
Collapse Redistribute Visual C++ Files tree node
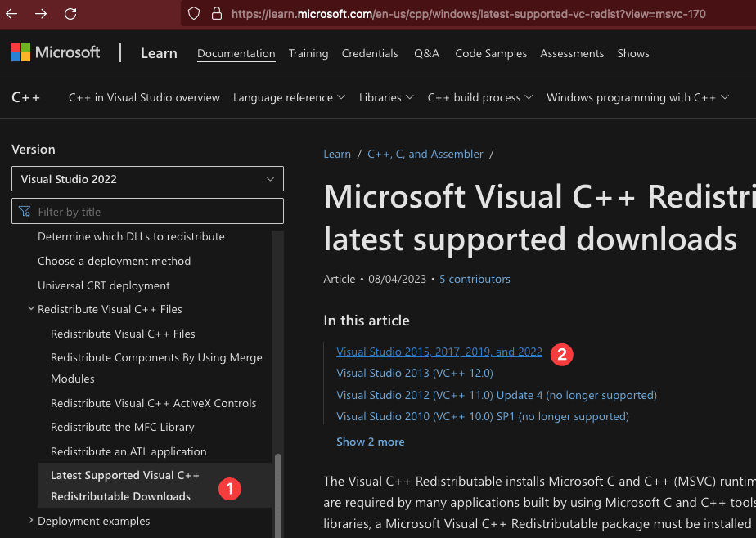pyautogui.click(x=31, y=309)
